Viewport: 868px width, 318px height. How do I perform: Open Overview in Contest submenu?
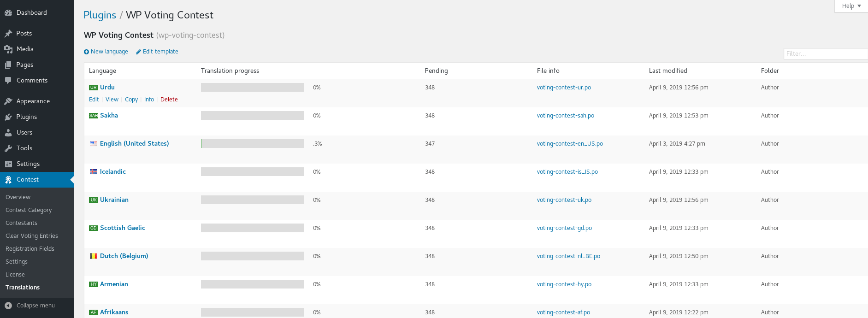click(18, 197)
